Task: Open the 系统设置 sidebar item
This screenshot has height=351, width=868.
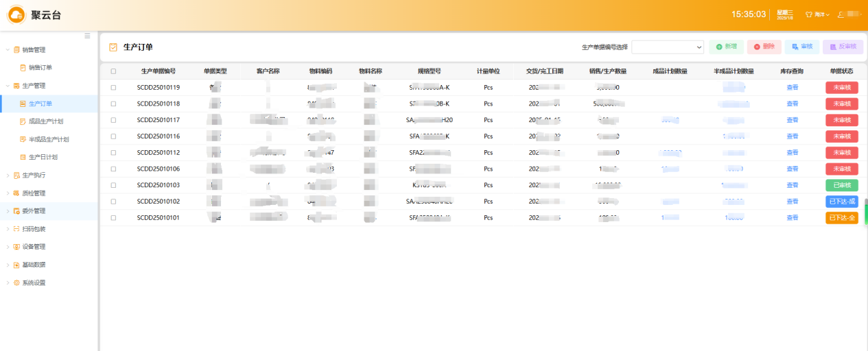Action: coord(34,282)
